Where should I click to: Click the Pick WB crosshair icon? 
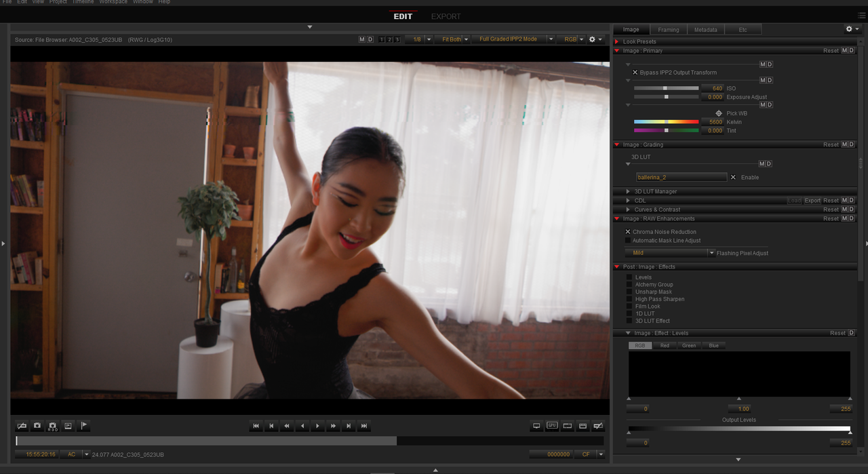click(719, 113)
